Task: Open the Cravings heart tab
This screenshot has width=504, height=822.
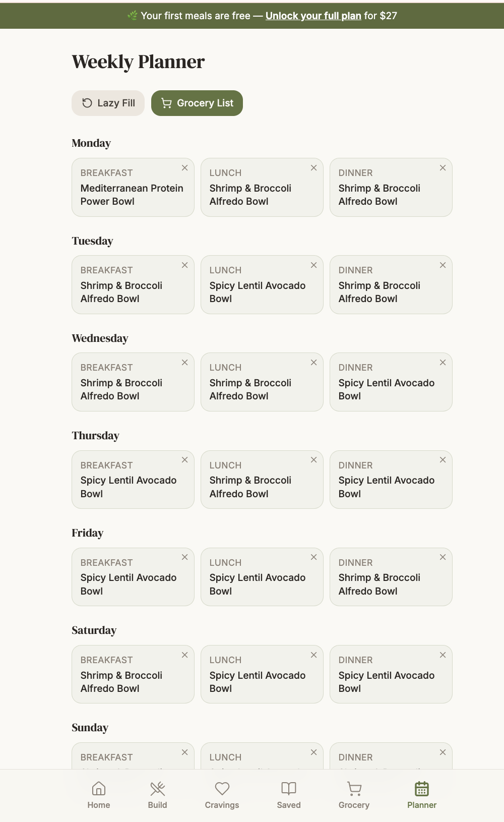Action: click(222, 795)
